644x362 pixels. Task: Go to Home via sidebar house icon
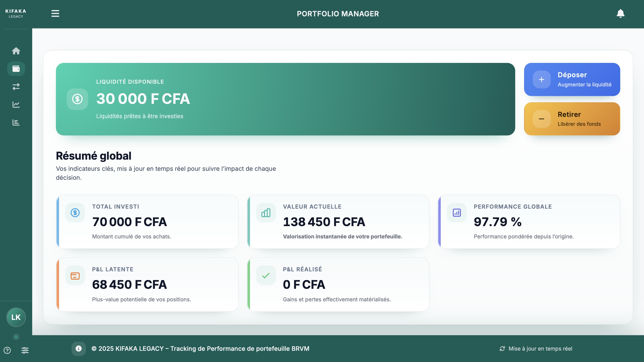point(16,51)
